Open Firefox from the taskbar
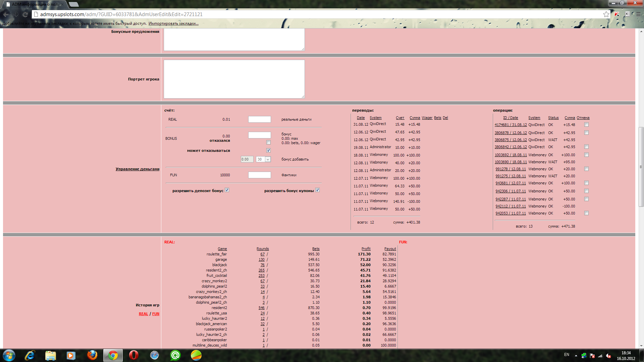Image resolution: width=644 pixels, height=362 pixels. (92, 355)
